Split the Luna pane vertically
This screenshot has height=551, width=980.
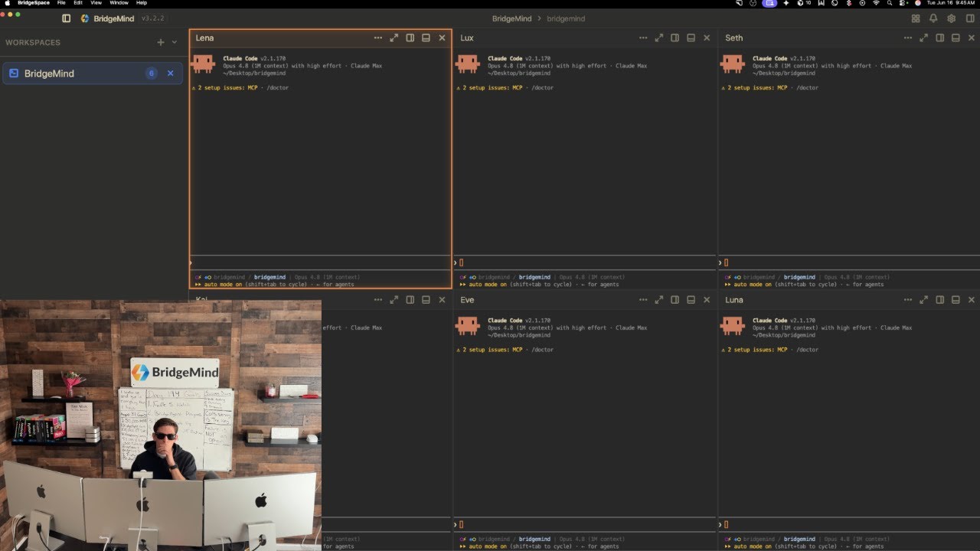tap(939, 300)
